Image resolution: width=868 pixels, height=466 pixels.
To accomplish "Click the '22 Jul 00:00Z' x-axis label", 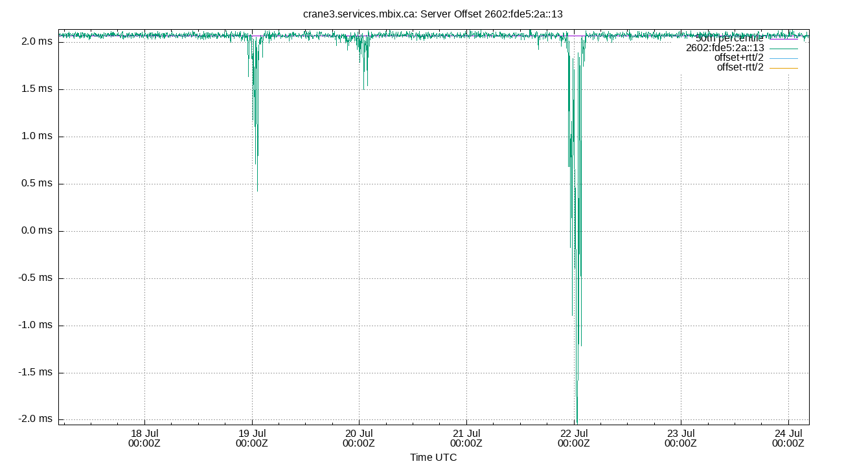I will coord(574,438).
